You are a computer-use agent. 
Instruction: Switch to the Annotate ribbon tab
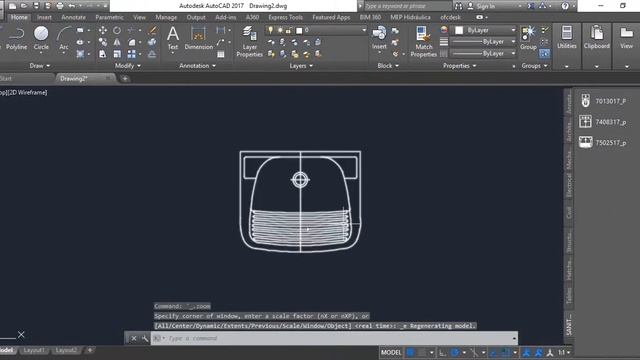click(73, 17)
